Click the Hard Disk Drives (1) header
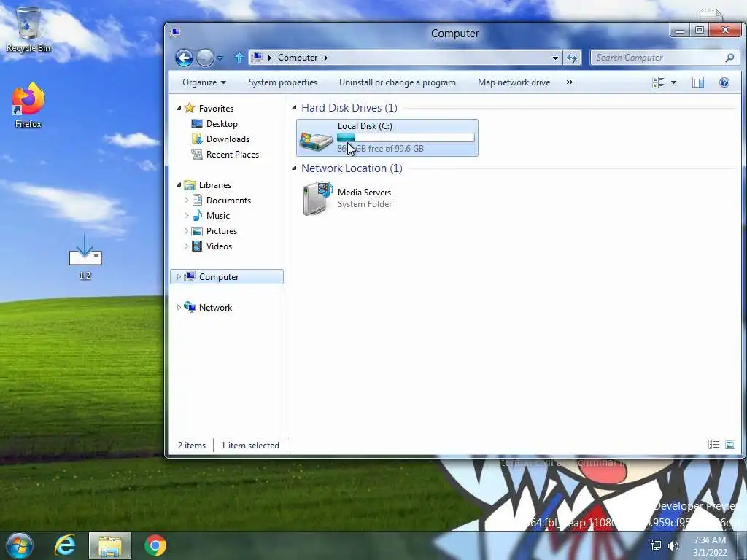The width and height of the screenshot is (747, 560). click(349, 108)
